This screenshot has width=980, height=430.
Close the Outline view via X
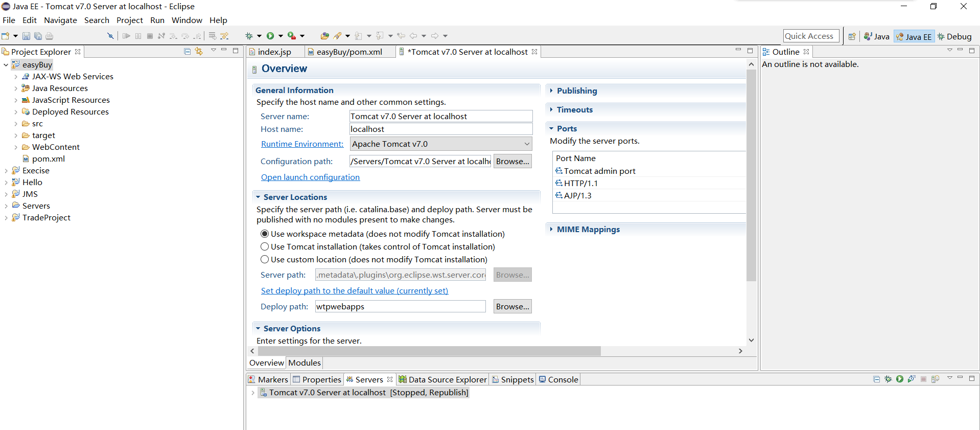[x=806, y=52]
